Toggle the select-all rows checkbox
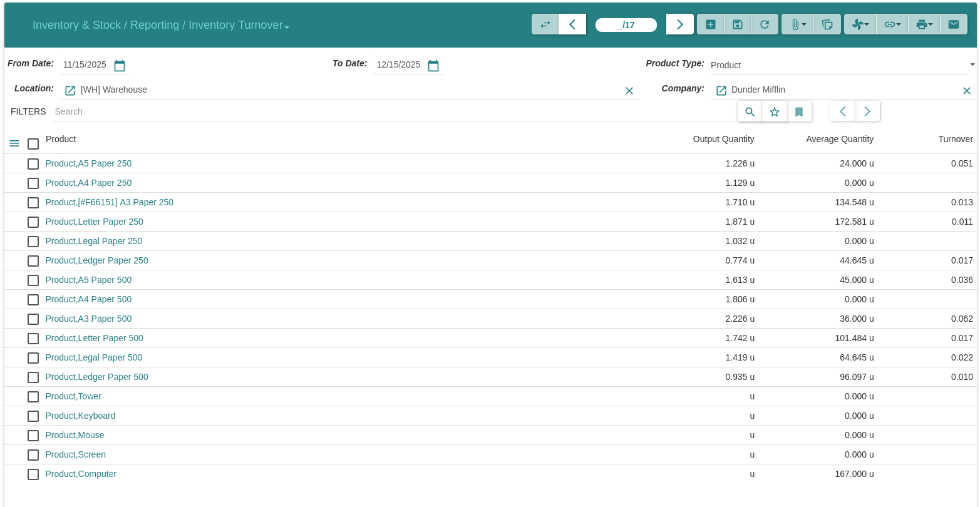 pyautogui.click(x=33, y=144)
